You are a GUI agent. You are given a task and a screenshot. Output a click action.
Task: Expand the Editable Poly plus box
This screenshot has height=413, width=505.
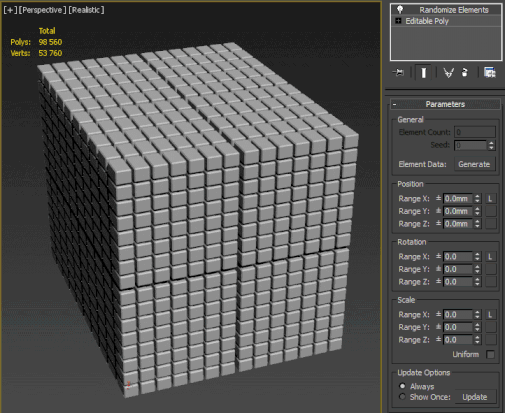tap(398, 21)
